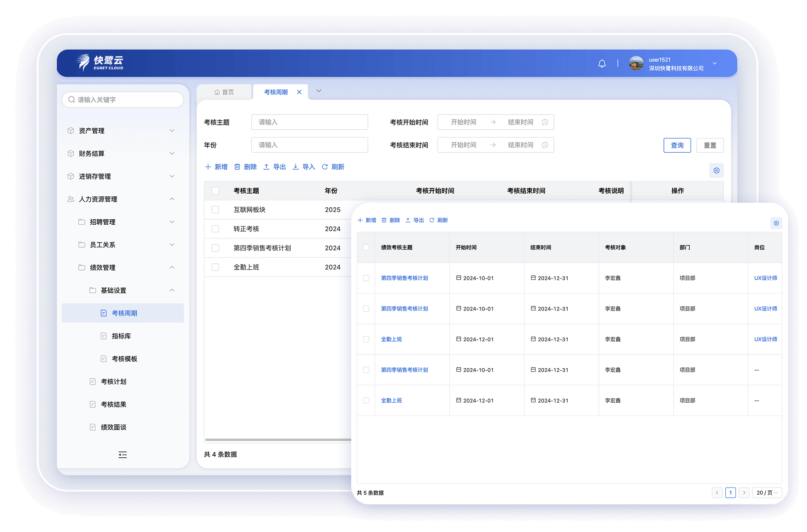Click 导出 in the overlay panel toolbar
Screen dimensions: 807x532
[x=415, y=220]
